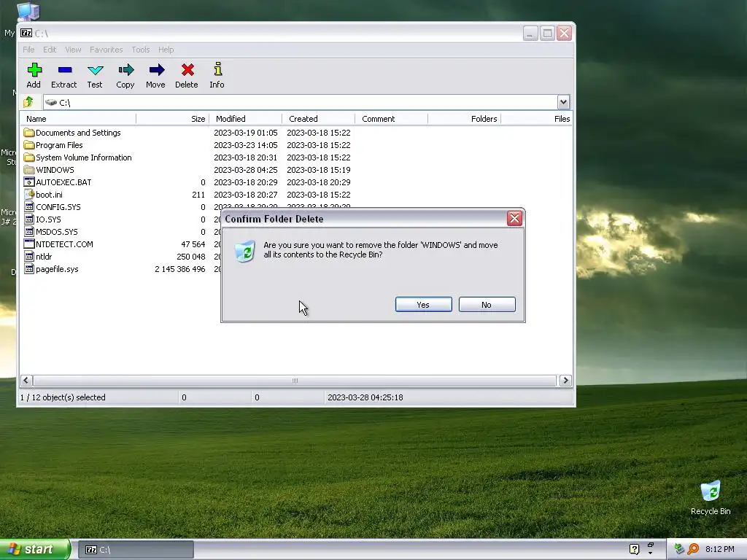Image resolution: width=747 pixels, height=560 pixels.
Task: Select the ntldr file icon
Action: (29, 256)
